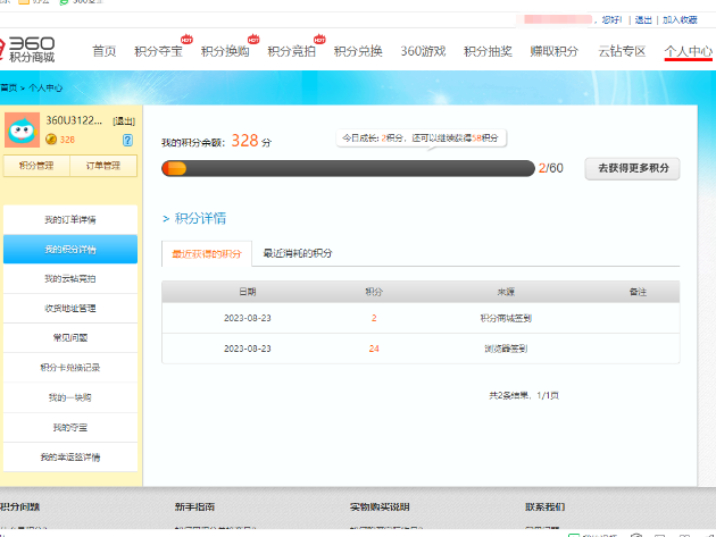Viewport: 716px width, 537px height.
Task: Open the 积分抽奖 navigation item
Action: click(488, 51)
